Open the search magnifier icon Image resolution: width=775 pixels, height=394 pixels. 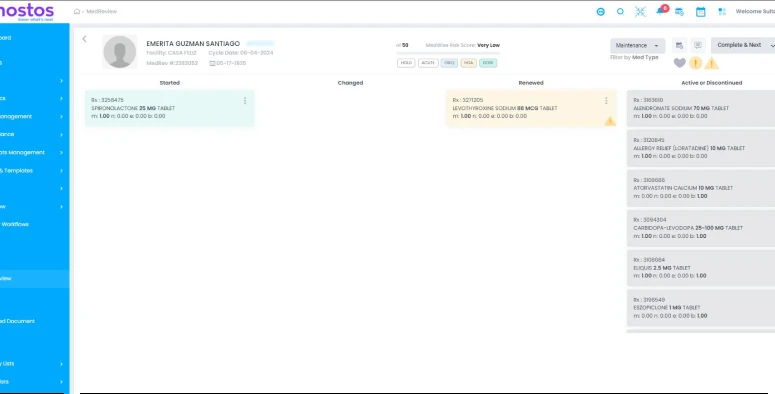point(620,12)
